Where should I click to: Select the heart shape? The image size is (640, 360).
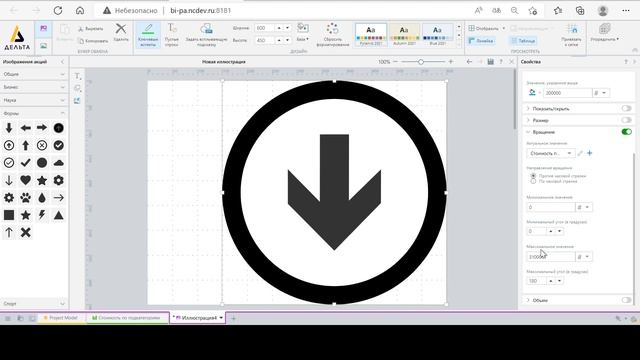[x=25, y=180]
